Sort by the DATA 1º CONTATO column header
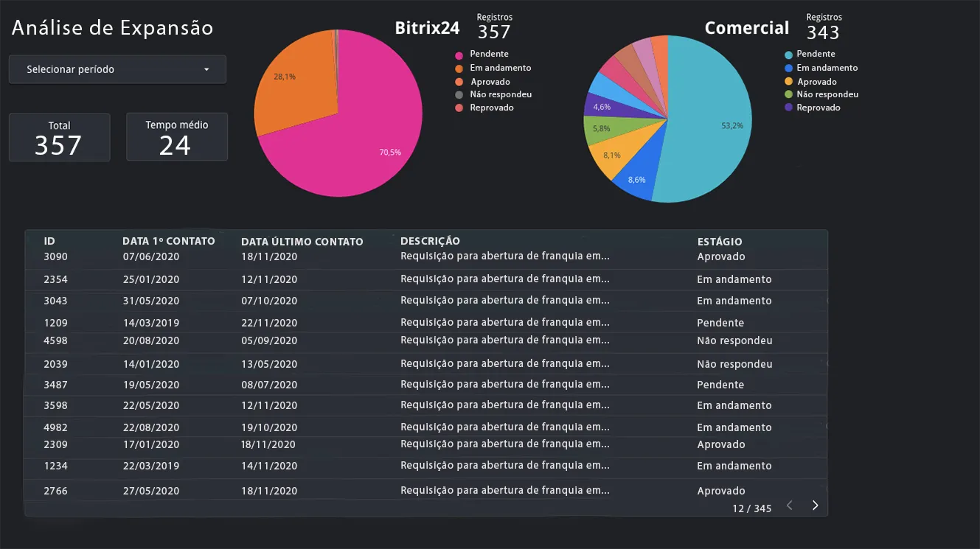 pos(169,241)
